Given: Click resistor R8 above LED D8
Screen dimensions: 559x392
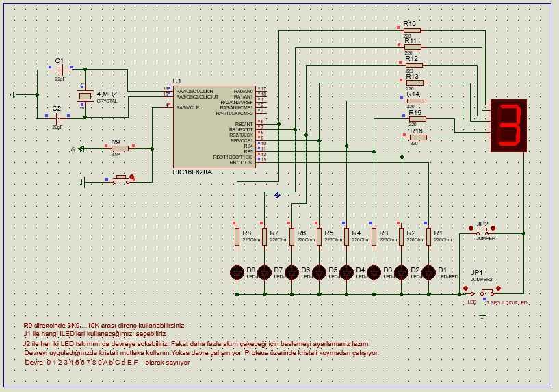Looking at the screenshot, I should 237,236.
